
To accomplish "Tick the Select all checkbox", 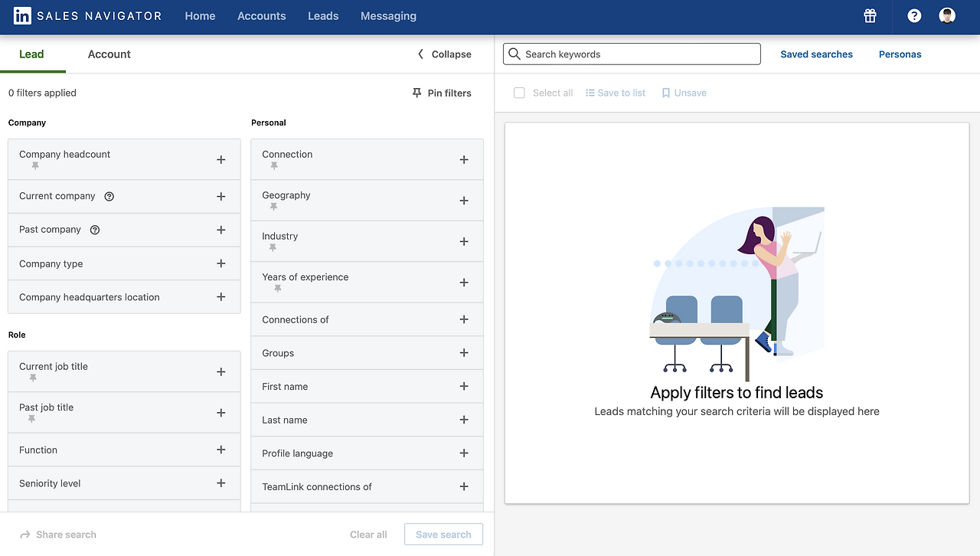I will click(x=519, y=93).
